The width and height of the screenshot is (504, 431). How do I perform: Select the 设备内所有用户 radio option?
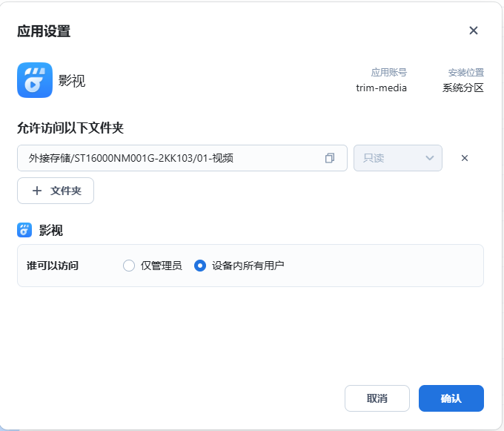pos(200,266)
